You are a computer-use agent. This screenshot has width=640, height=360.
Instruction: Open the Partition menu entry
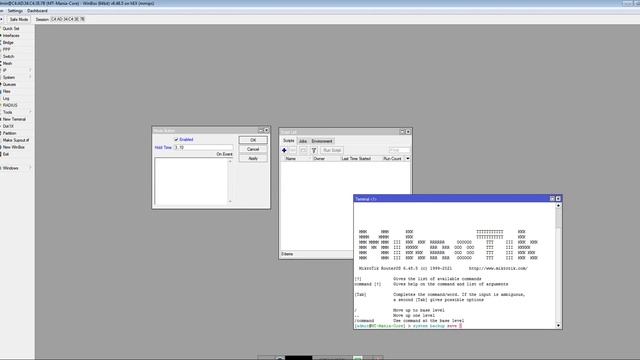[x=9, y=133]
